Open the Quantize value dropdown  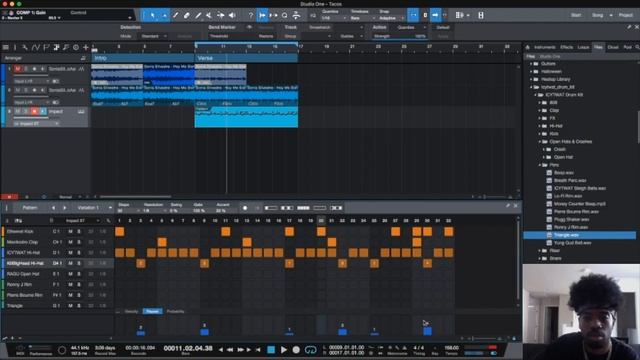[x=333, y=18]
